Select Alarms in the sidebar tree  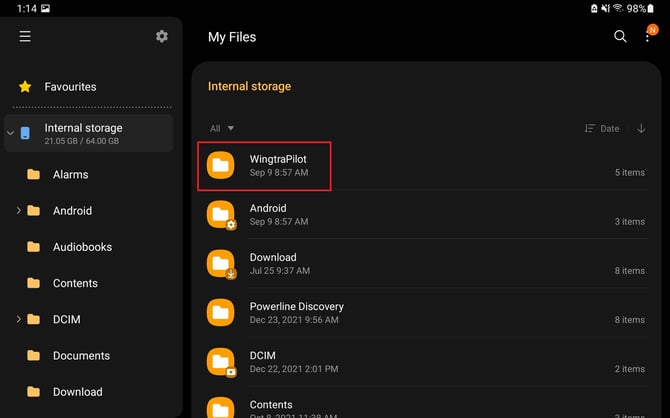[71, 174]
